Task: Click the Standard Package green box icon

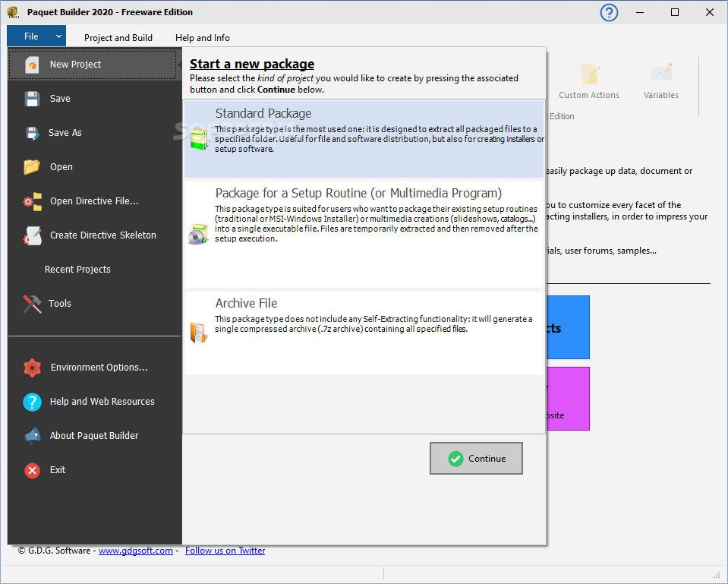Action: [199, 140]
